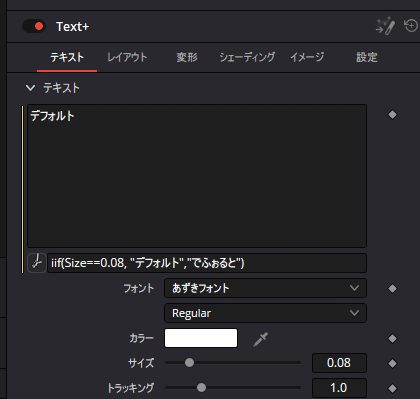Click the Text+ node title

[72, 27]
